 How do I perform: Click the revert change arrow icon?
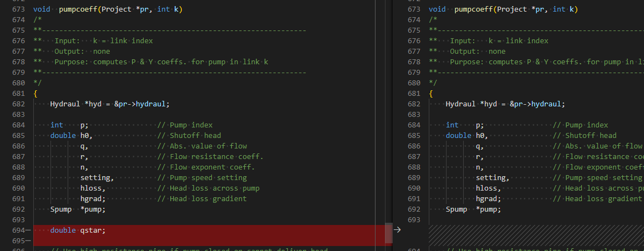click(x=397, y=230)
